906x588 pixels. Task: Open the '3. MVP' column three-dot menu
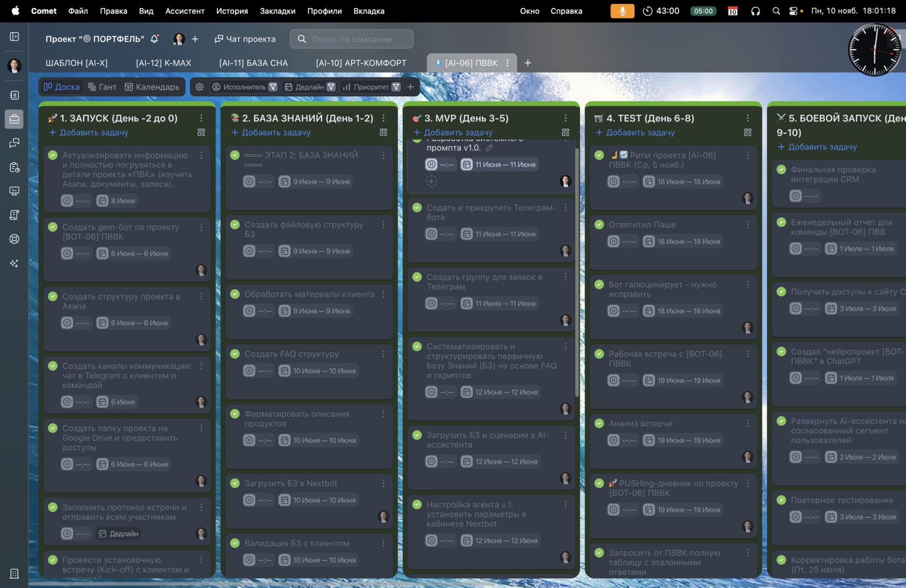[566, 118]
